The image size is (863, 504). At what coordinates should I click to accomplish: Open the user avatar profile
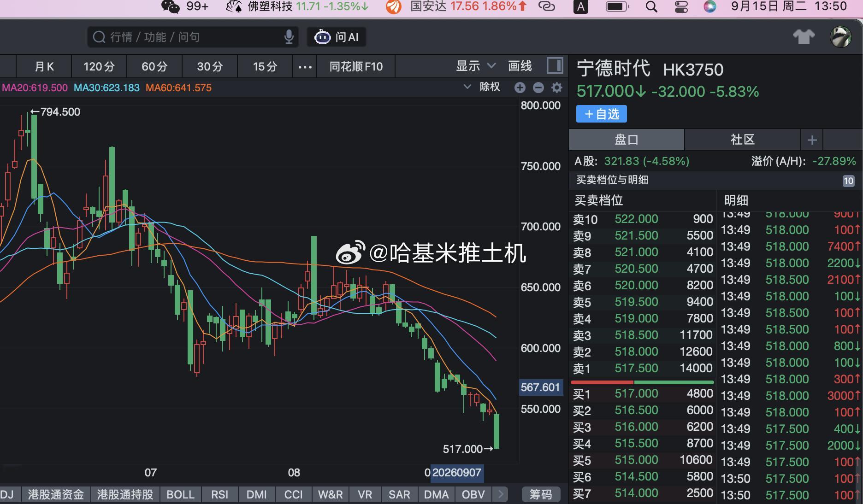tap(841, 37)
